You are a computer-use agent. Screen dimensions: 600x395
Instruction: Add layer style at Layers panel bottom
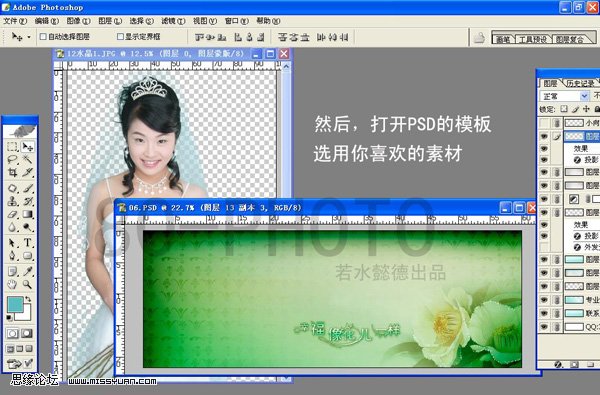[x=558, y=365]
